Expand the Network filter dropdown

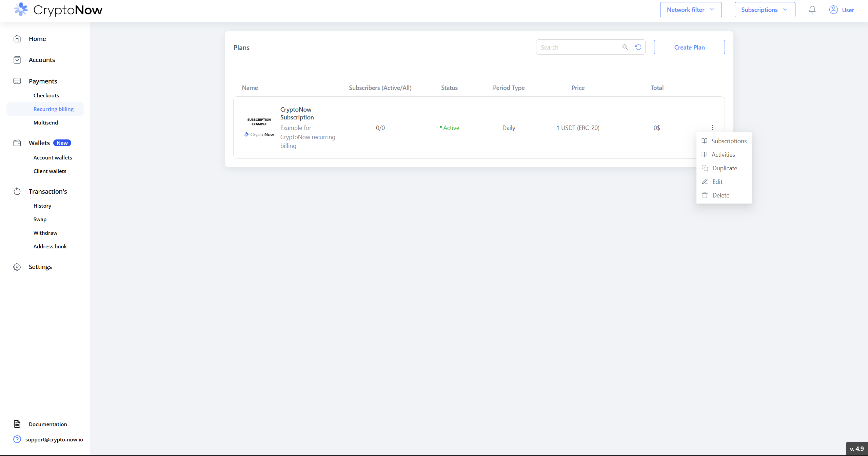[691, 9]
